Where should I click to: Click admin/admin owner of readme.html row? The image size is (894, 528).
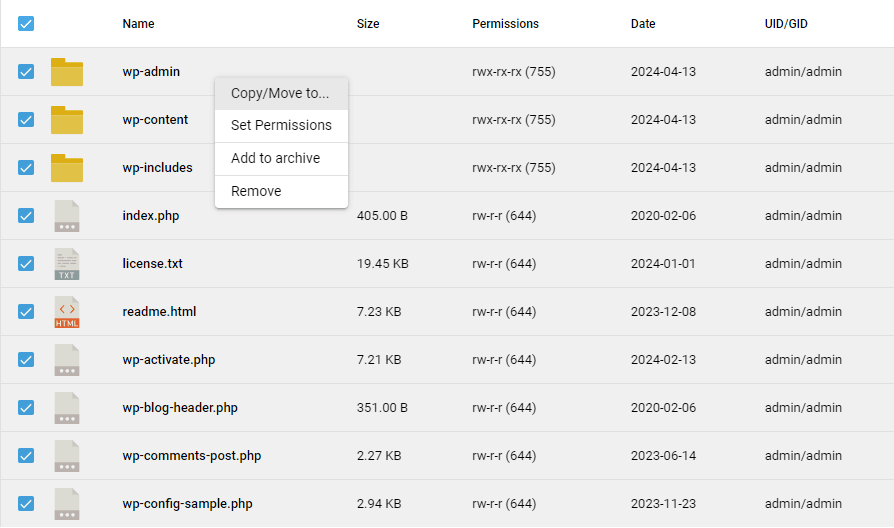pyautogui.click(x=803, y=311)
